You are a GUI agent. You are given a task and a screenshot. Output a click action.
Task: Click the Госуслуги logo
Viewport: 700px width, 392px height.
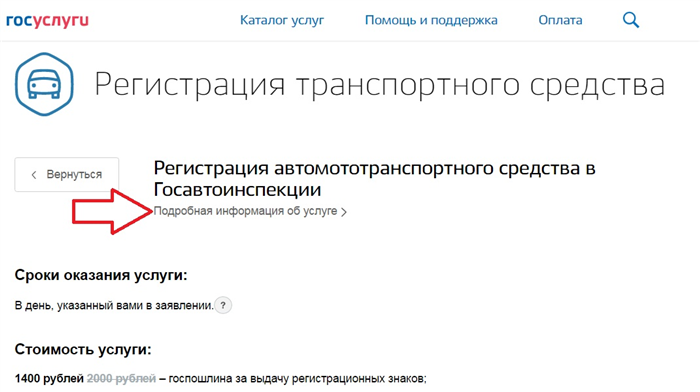47,21
